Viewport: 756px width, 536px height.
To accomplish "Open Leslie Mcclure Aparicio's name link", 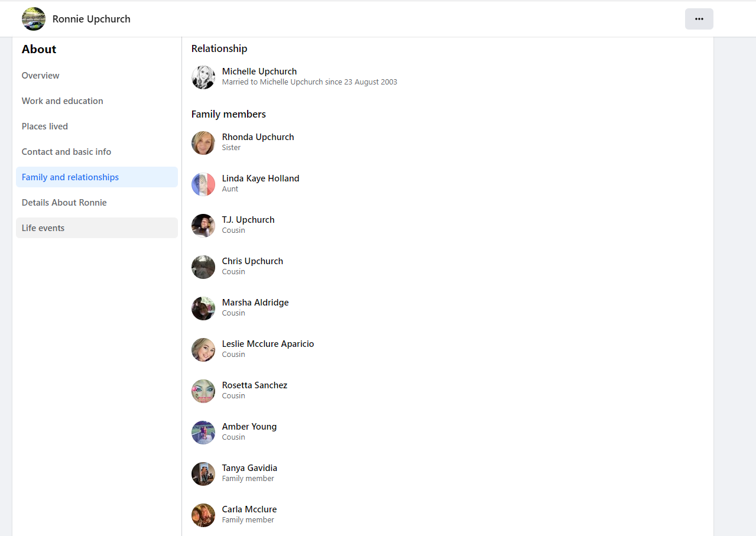I will coord(268,344).
